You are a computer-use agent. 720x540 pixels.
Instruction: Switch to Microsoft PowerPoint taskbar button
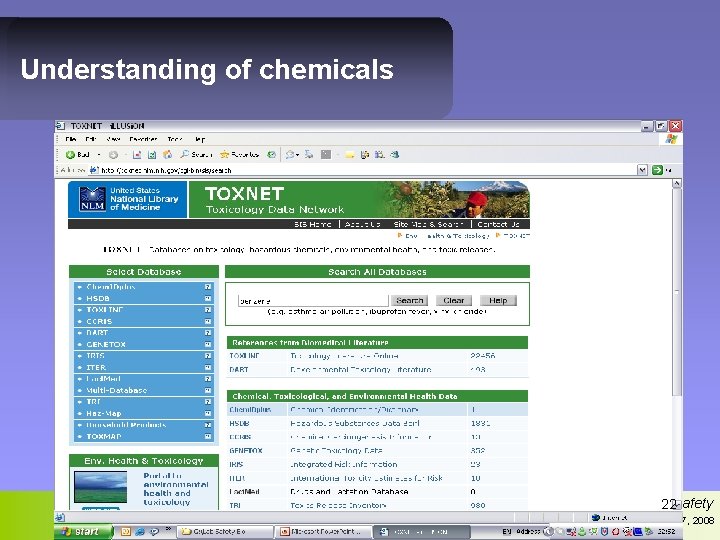click(321, 532)
